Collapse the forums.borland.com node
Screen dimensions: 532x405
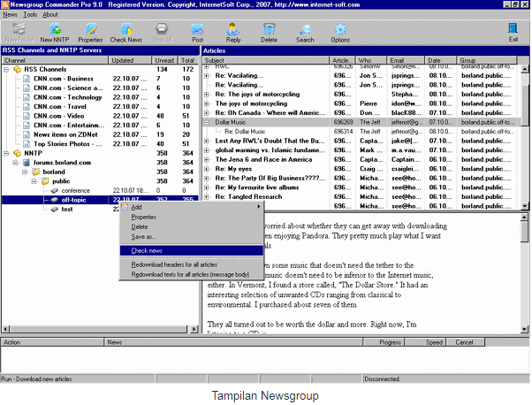pos(15,163)
